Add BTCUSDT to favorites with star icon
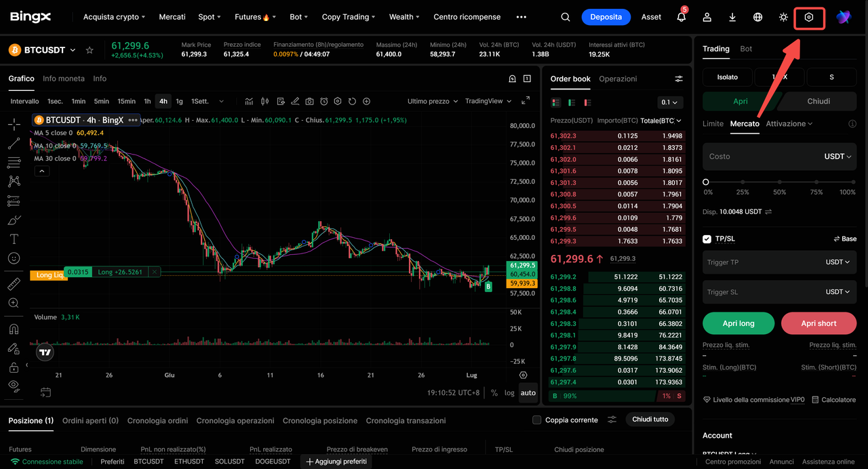This screenshot has height=469, width=868. [90, 50]
